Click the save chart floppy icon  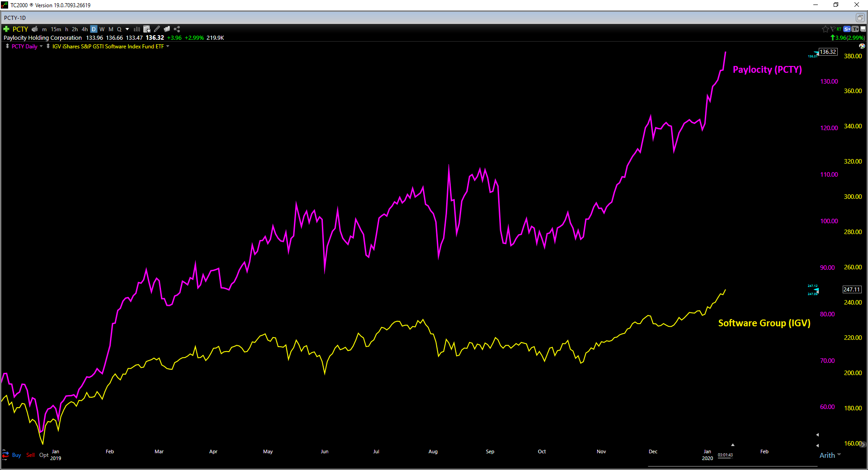click(863, 29)
